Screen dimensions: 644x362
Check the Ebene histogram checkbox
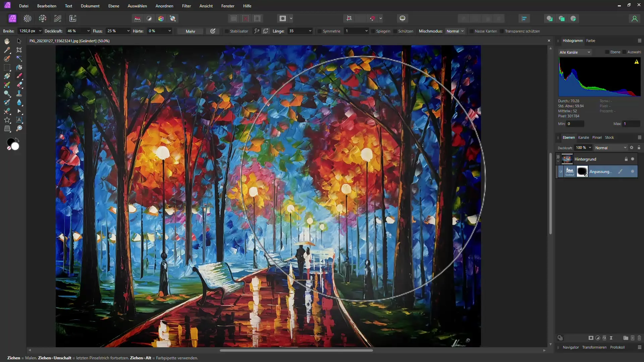tap(607, 52)
